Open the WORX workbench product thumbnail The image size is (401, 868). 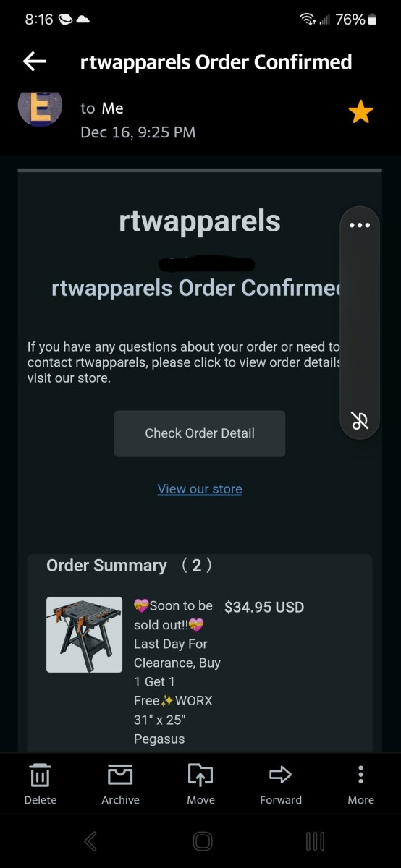coord(84,634)
